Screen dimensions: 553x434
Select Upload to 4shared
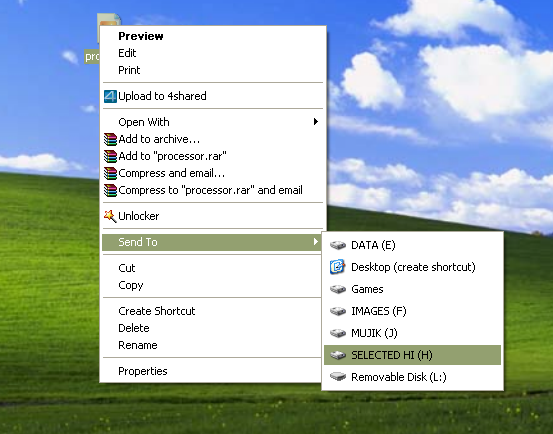click(x=213, y=96)
